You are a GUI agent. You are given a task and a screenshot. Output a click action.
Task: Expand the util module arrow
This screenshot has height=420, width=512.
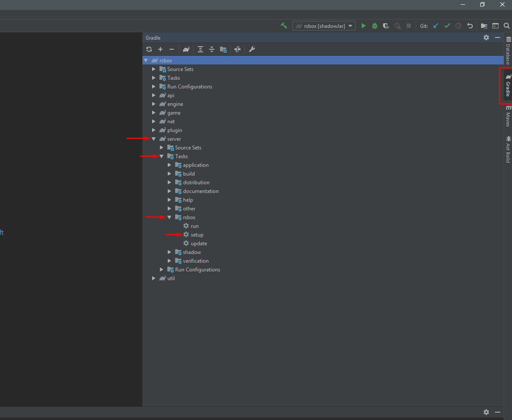[x=154, y=278]
